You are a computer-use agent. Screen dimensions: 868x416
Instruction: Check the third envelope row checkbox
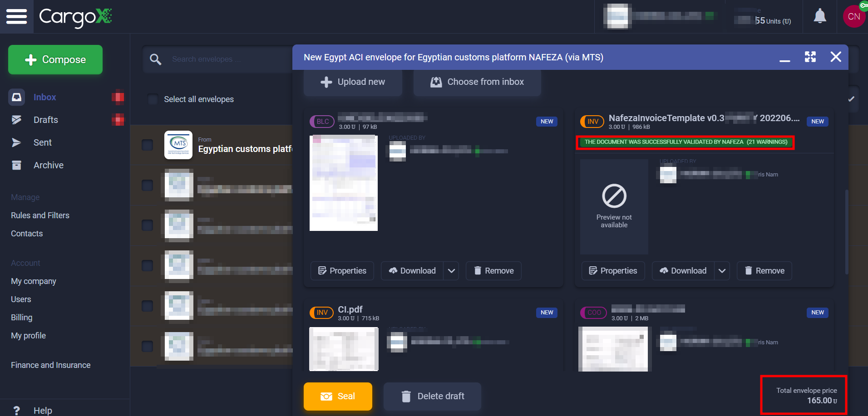(x=148, y=225)
